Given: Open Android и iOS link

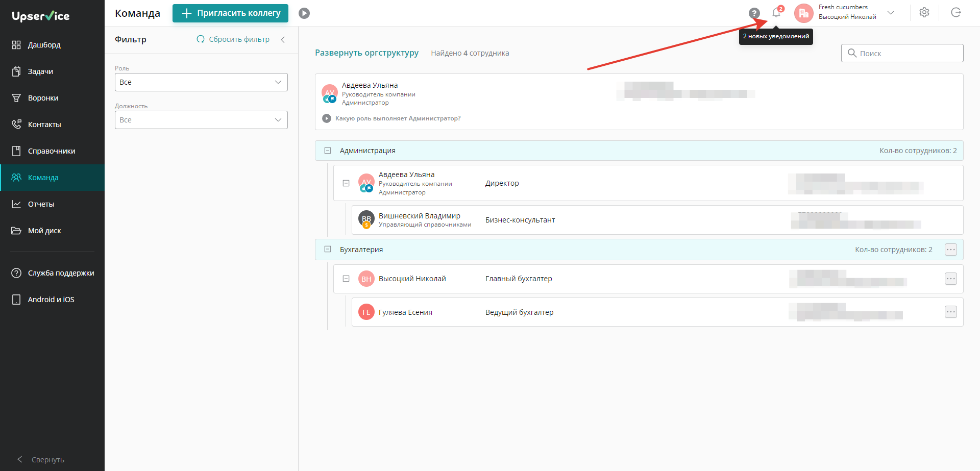Looking at the screenshot, I should point(52,300).
